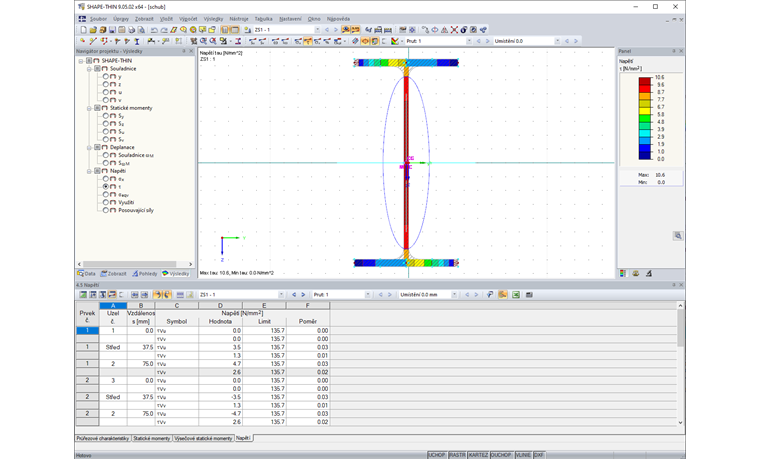Select the Využití radio button
Viewport: 760px width, 459px height.
(106, 202)
